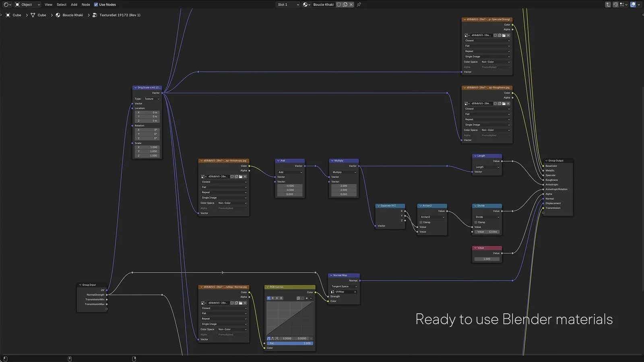Open the image browser icon in Normal texture node
Screen dimensions: 644x362
[203, 303]
